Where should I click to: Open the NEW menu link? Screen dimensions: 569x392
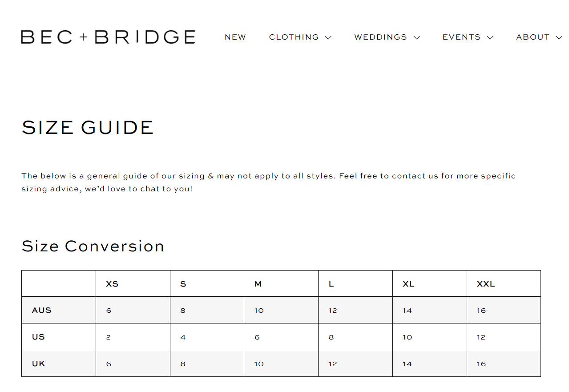click(x=235, y=37)
